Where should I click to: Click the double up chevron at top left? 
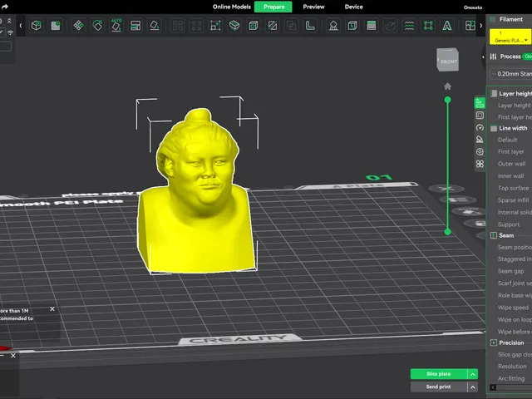[9, 21]
